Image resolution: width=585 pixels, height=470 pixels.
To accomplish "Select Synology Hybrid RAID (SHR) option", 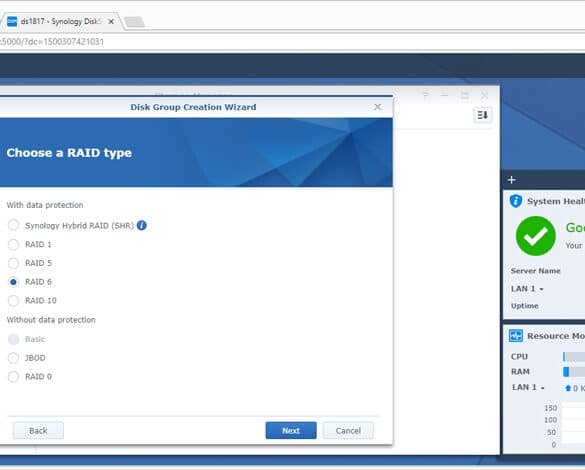I will click(13, 225).
